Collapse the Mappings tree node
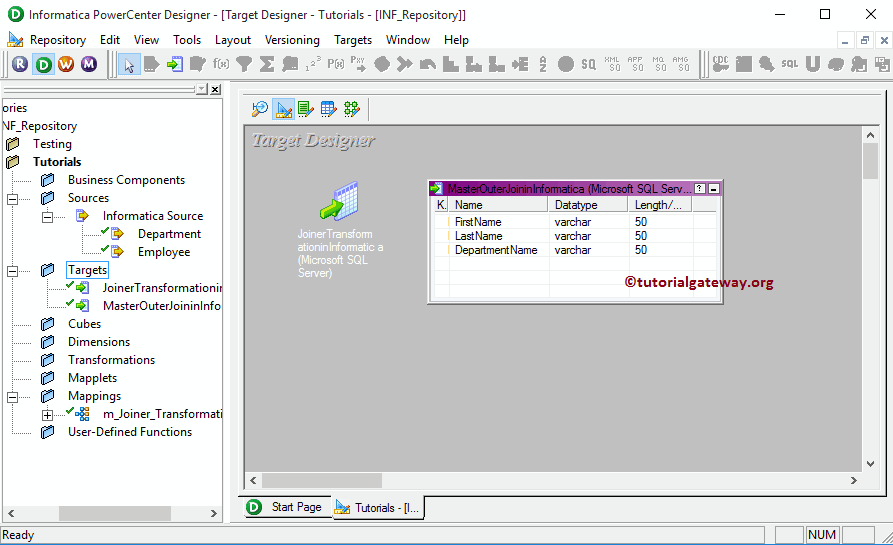893x545 pixels. (12, 398)
